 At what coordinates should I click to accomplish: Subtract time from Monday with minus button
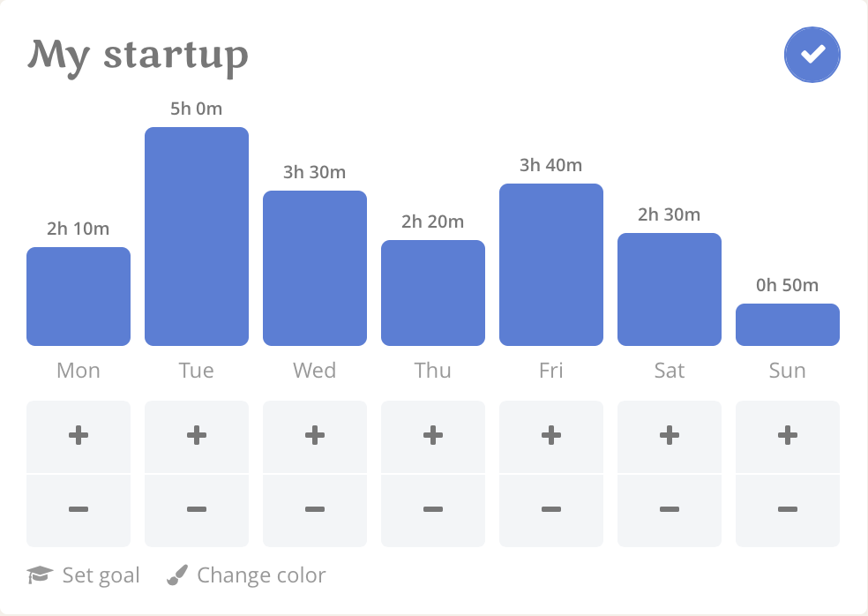pos(79,510)
